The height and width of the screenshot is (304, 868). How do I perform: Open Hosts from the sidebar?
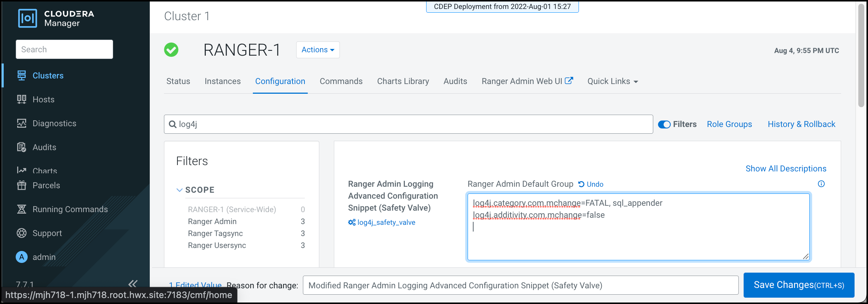tap(43, 99)
